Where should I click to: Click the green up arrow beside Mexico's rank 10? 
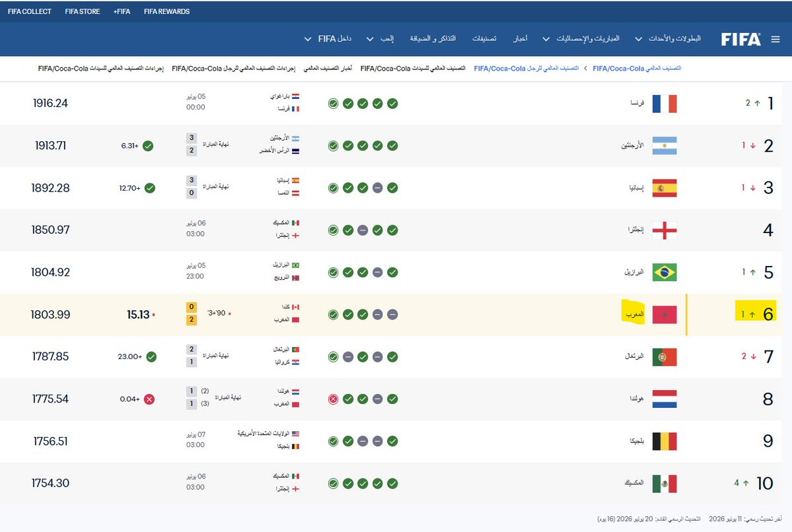(746, 484)
